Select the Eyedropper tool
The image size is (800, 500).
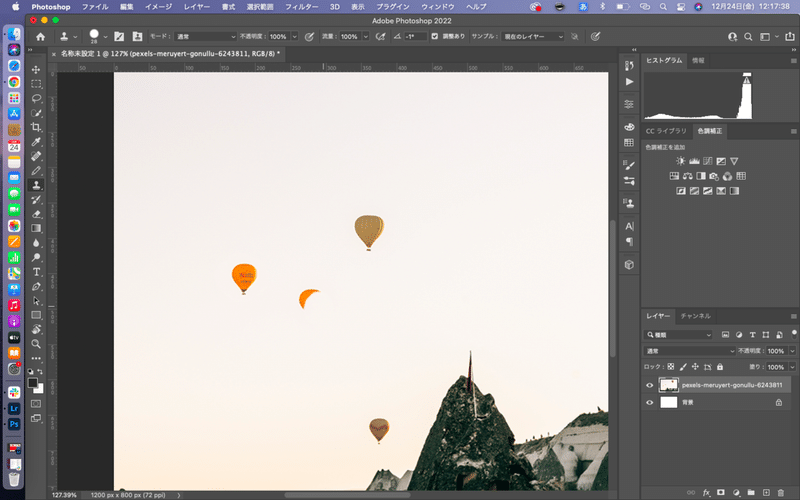(36, 141)
